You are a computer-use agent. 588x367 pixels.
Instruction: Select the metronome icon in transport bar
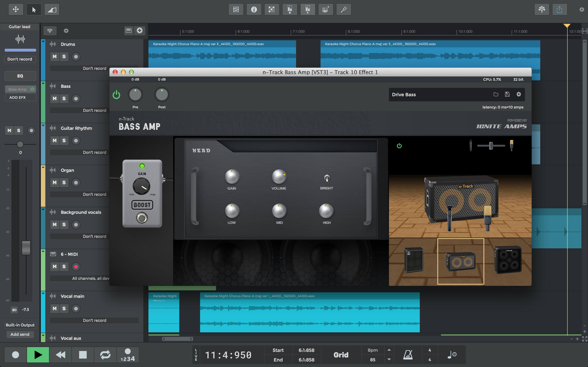point(408,355)
